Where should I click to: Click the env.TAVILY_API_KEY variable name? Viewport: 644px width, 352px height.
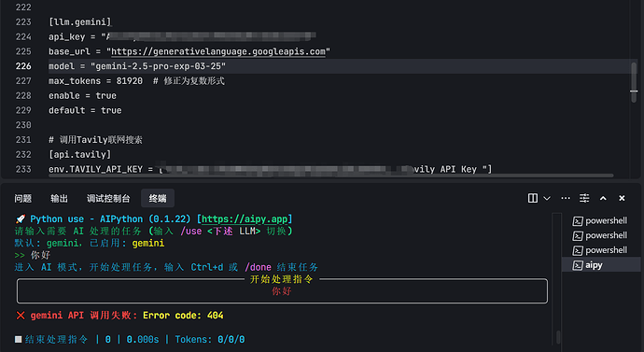96,169
